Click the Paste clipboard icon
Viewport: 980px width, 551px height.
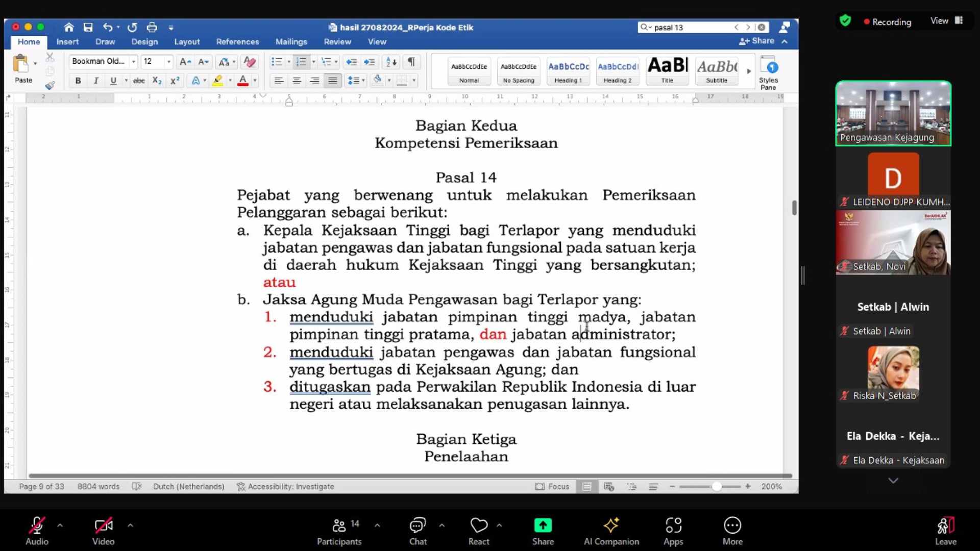coord(21,64)
